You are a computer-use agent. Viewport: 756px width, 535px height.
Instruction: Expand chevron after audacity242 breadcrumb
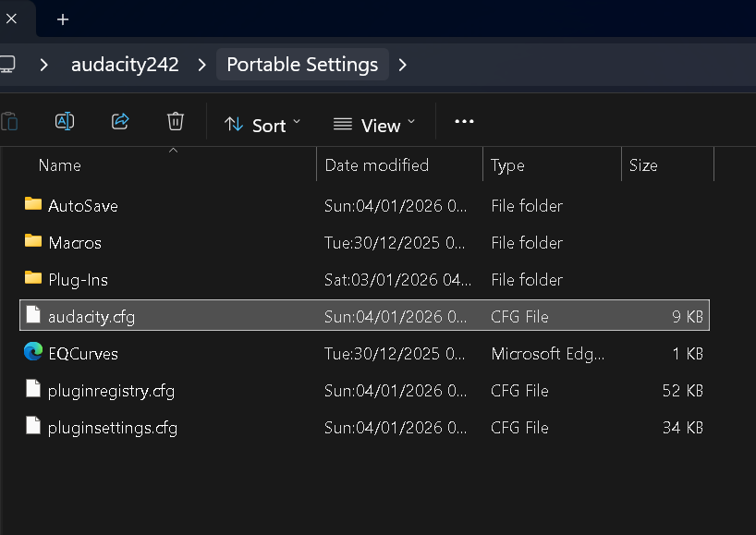(x=201, y=65)
